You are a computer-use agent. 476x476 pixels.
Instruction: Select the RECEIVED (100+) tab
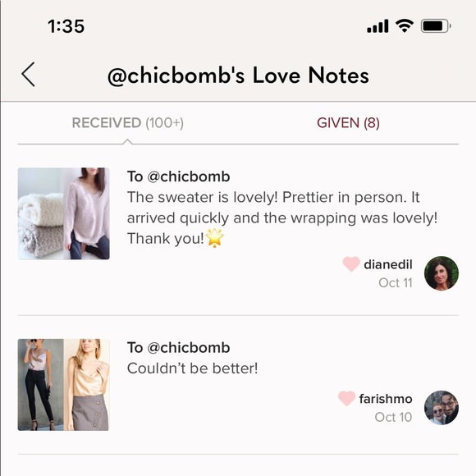(x=128, y=123)
